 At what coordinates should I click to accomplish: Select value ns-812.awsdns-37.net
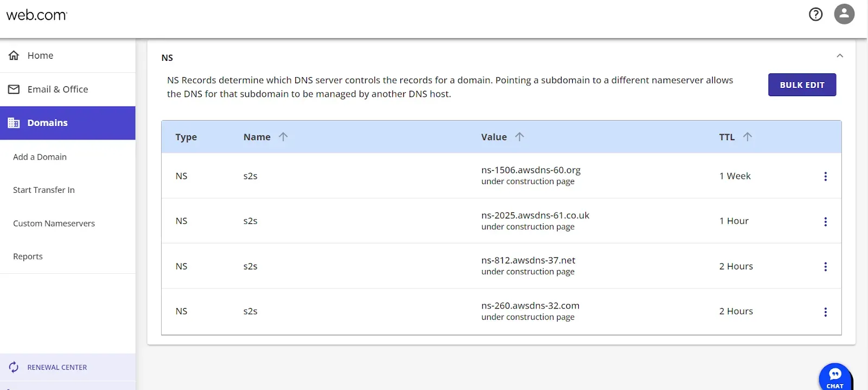pyautogui.click(x=528, y=260)
